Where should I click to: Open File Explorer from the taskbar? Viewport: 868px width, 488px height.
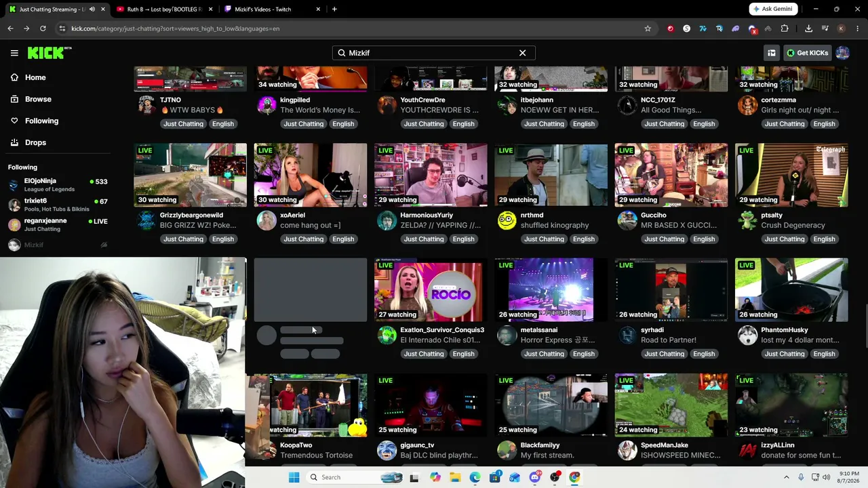tap(455, 477)
